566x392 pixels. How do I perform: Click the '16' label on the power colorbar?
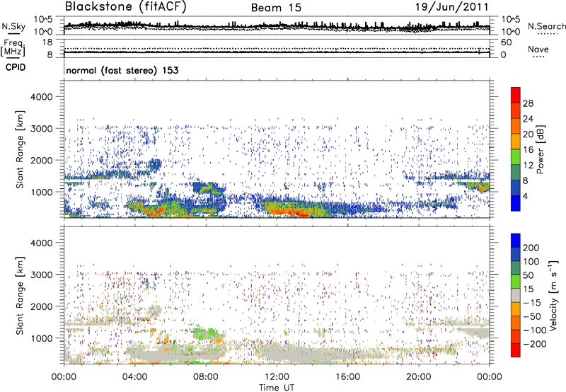(x=528, y=150)
